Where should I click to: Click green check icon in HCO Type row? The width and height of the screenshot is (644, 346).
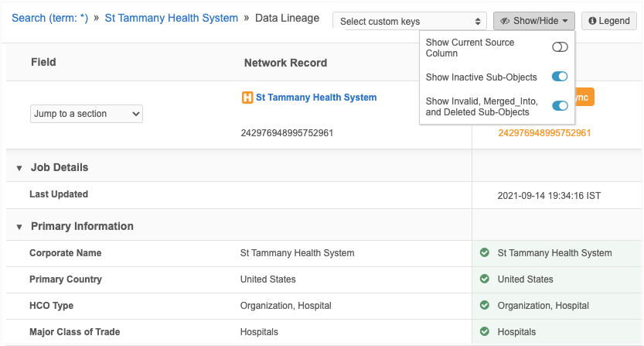coord(485,306)
